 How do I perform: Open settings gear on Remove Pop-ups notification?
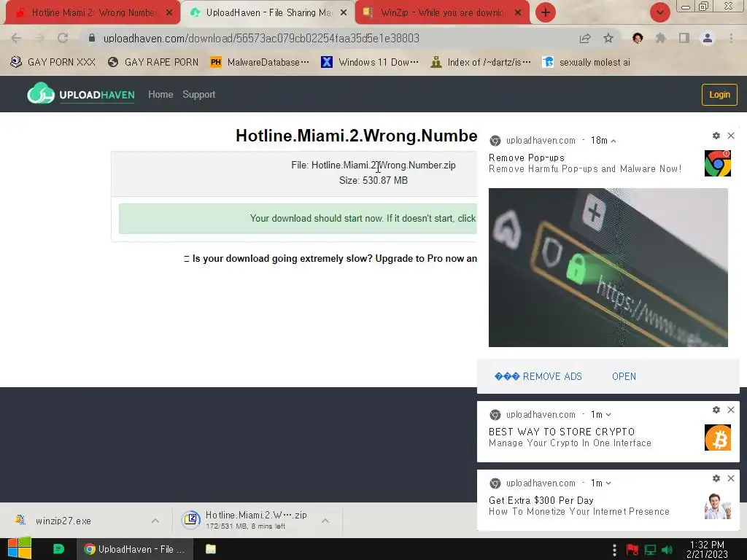716,136
